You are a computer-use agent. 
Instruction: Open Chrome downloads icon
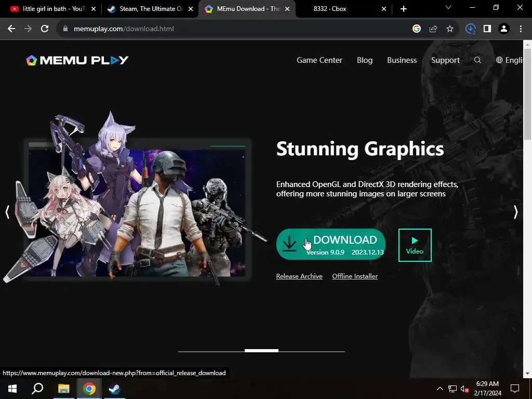point(471,29)
